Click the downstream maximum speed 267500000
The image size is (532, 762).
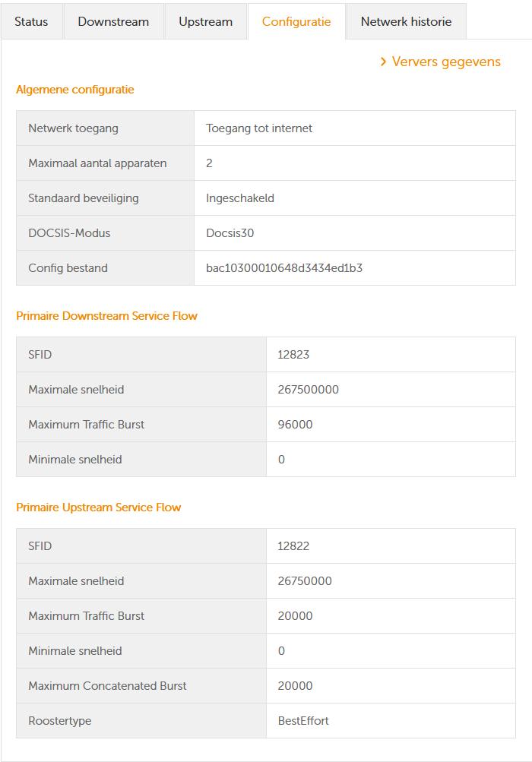308,390
